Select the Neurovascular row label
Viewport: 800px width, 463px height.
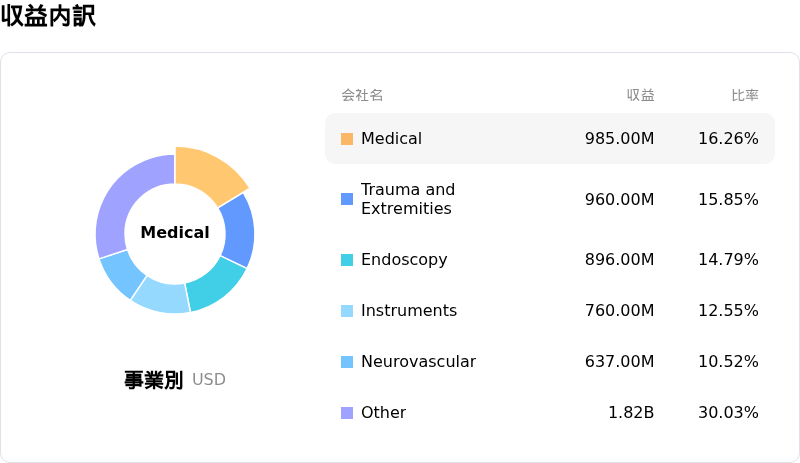point(418,362)
